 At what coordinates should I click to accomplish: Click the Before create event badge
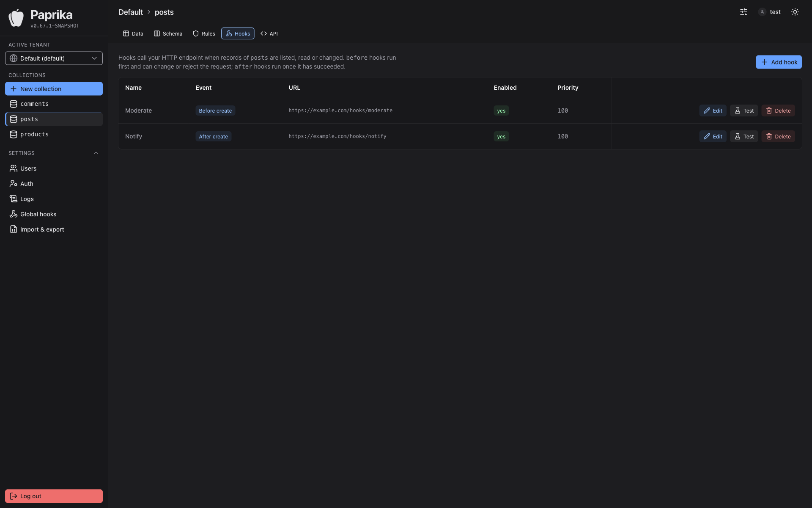(x=215, y=110)
